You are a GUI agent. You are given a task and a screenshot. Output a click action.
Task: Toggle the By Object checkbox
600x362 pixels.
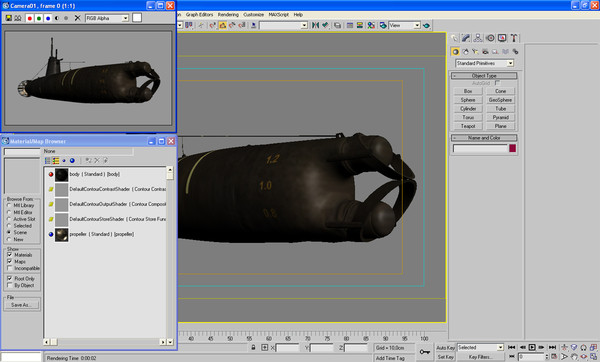(10, 285)
